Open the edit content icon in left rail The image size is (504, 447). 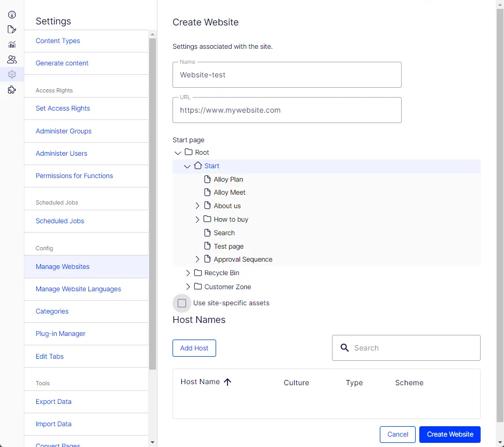12,30
